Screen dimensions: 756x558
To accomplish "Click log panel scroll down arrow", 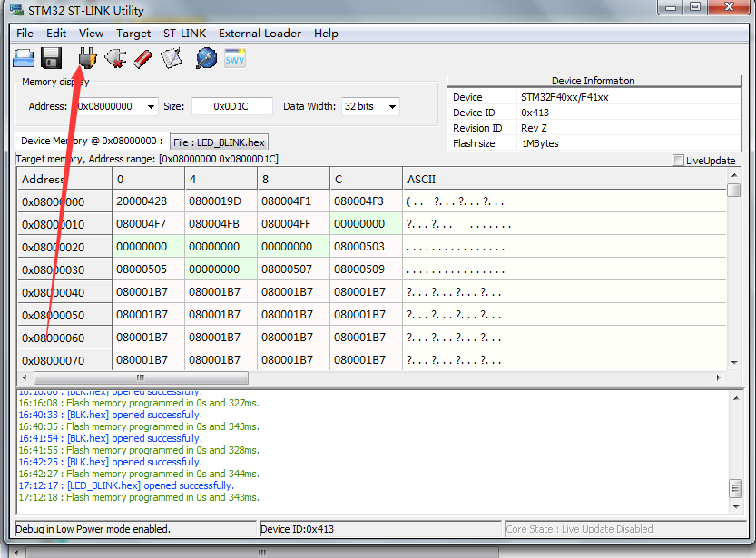I will [736, 507].
